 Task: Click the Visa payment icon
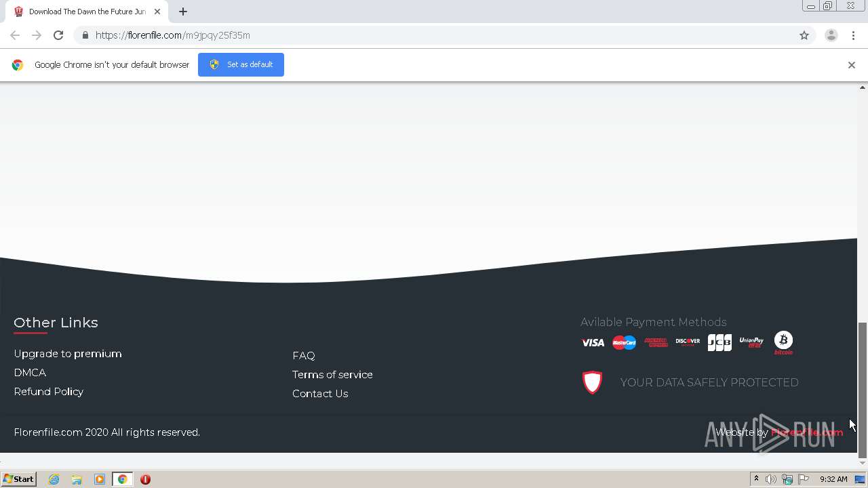click(x=593, y=343)
